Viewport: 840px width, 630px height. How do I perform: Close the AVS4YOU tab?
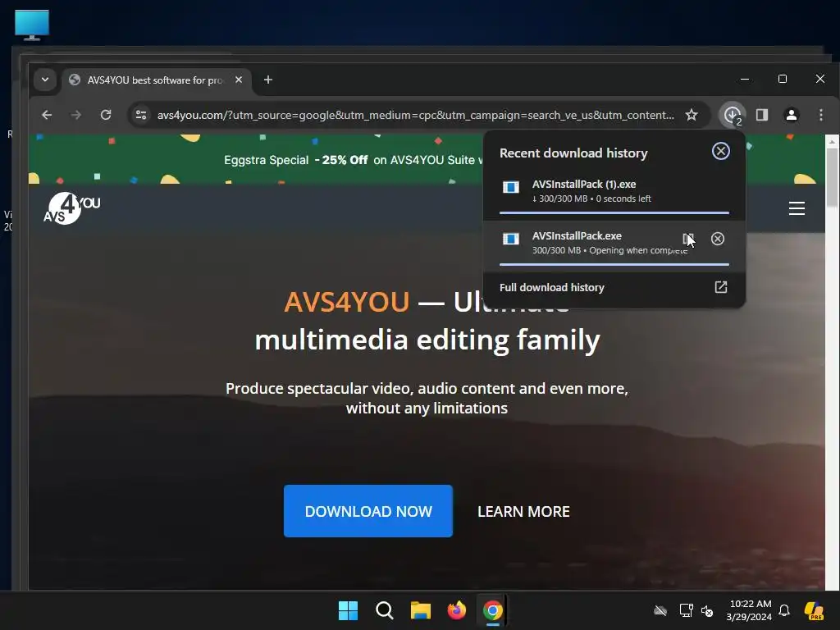pyautogui.click(x=239, y=80)
